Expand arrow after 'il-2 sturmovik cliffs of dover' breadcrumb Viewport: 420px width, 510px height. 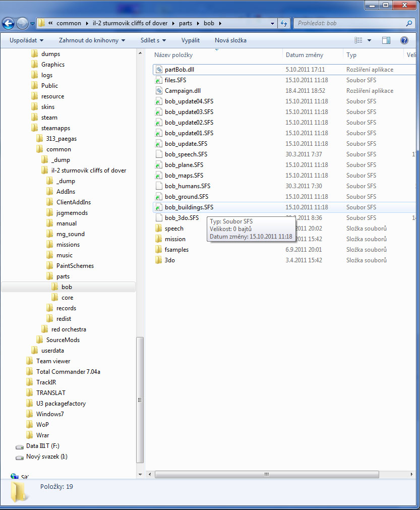(173, 23)
